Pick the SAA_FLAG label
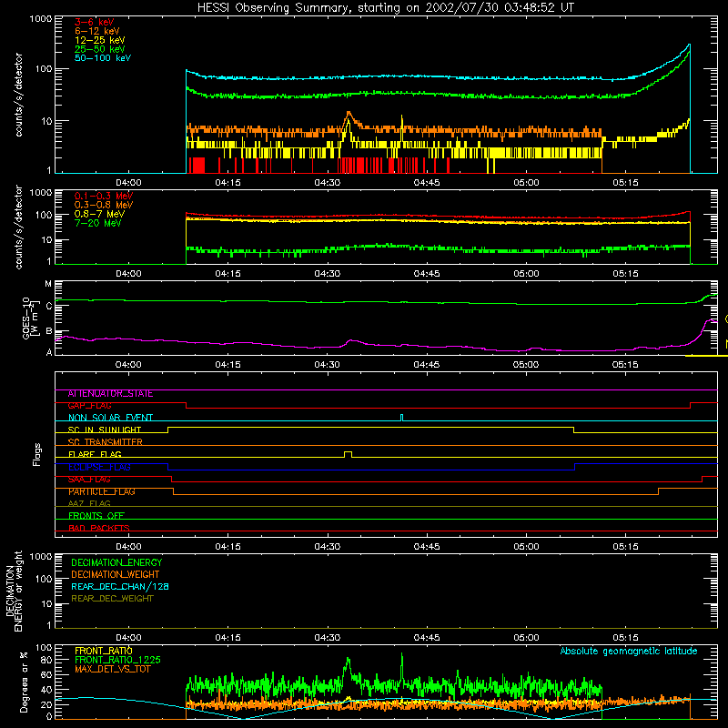The width and height of the screenshot is (728, 728). tap(89, 480)
